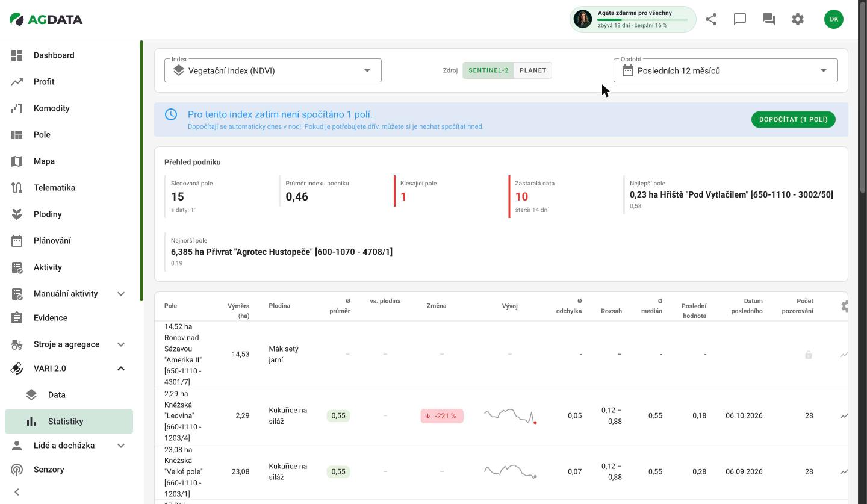This screenshot has width=867, height=504.
Task: Select Sentinel-2 as data source
Action: point(488,70)
